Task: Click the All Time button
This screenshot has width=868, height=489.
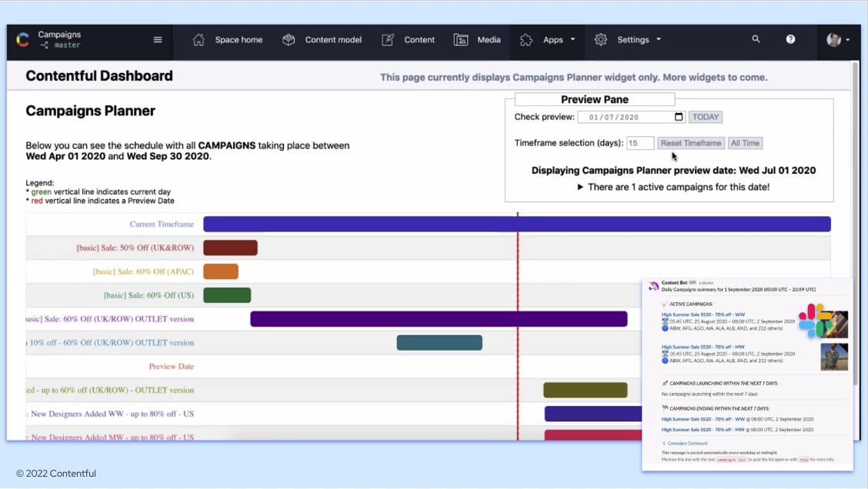Action: point(745,143)
